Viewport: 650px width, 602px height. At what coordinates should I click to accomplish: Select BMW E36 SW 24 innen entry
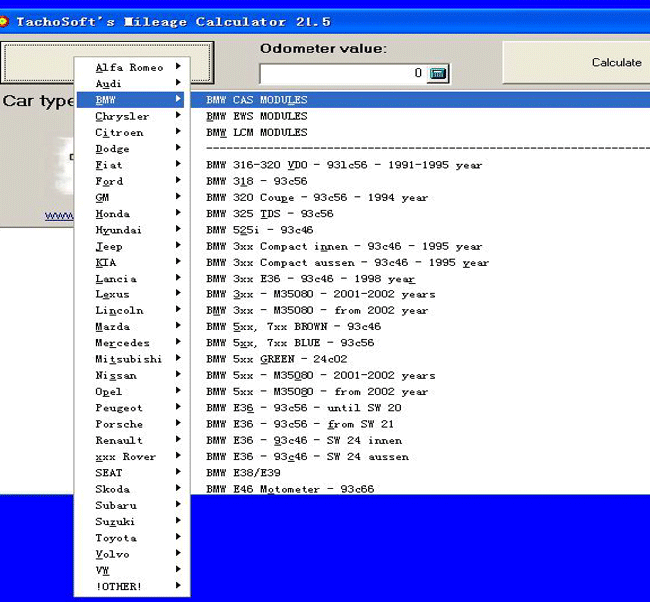coord(420,440)
